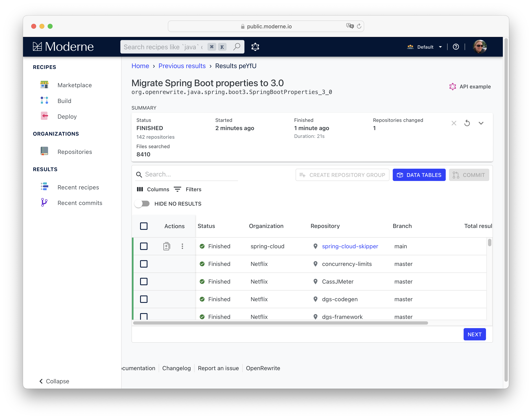Sort by the Organization column header
Screen dimensions: 532x419
point(266,226)
